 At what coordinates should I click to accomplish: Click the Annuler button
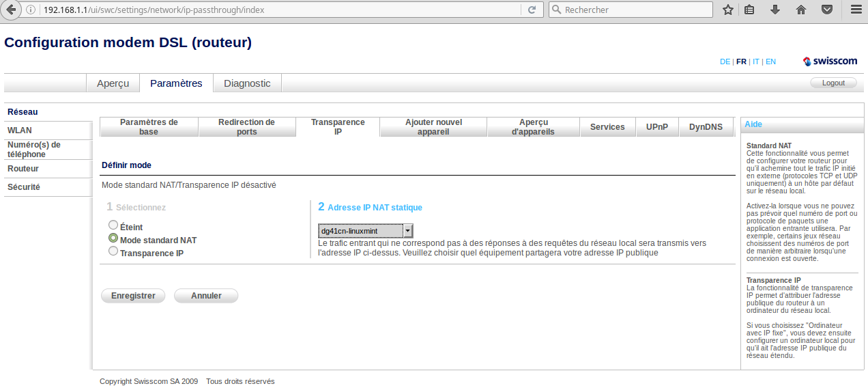click(206, 296)
